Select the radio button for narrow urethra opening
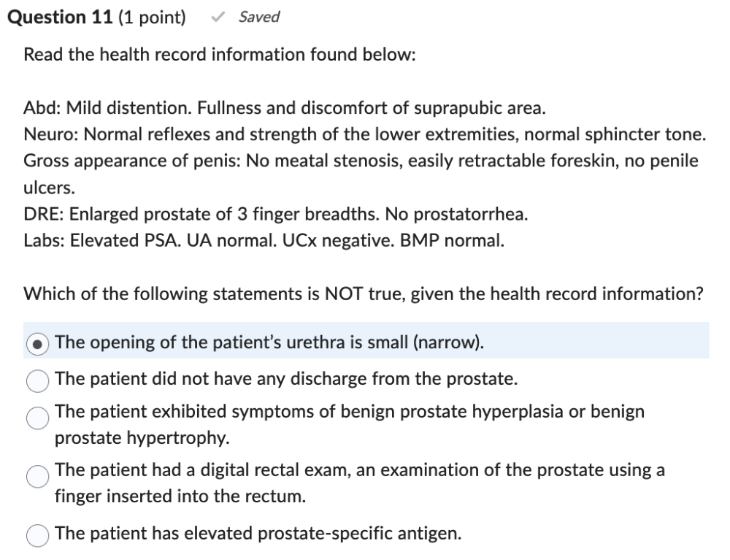This screenshot has width=730, height=560. point(37,342)
